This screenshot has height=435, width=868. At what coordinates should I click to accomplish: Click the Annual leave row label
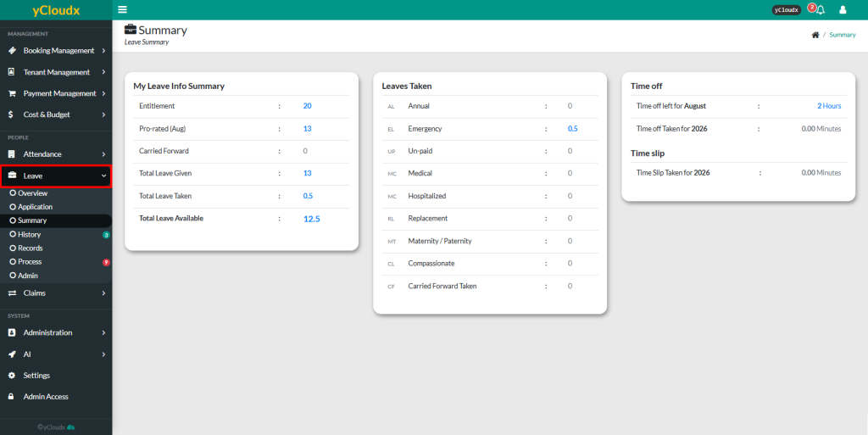[x=419, y=106]
